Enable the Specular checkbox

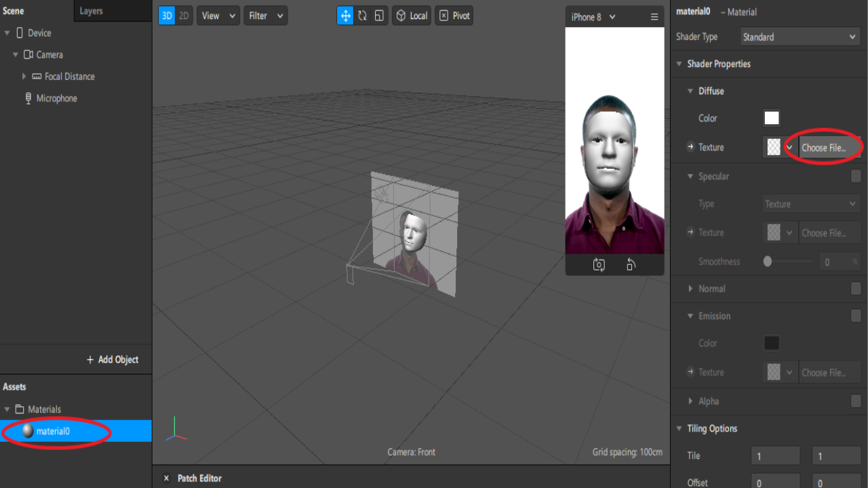[856, 176]
